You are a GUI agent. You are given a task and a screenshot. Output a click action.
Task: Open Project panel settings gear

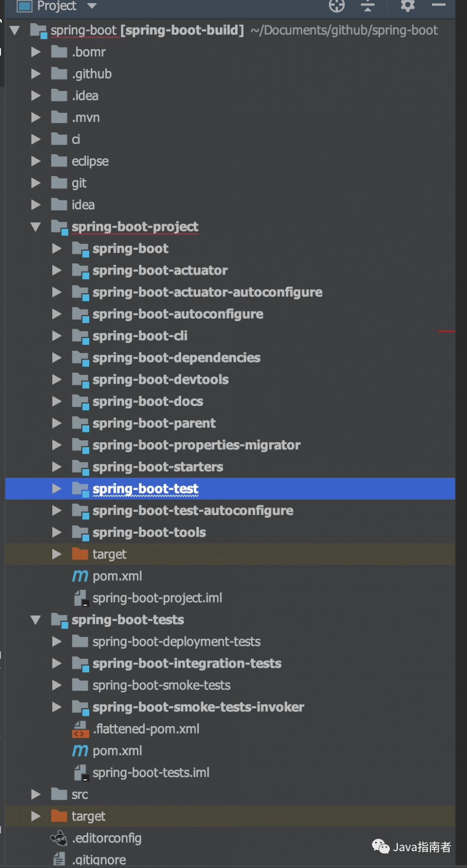click(408, 6)
